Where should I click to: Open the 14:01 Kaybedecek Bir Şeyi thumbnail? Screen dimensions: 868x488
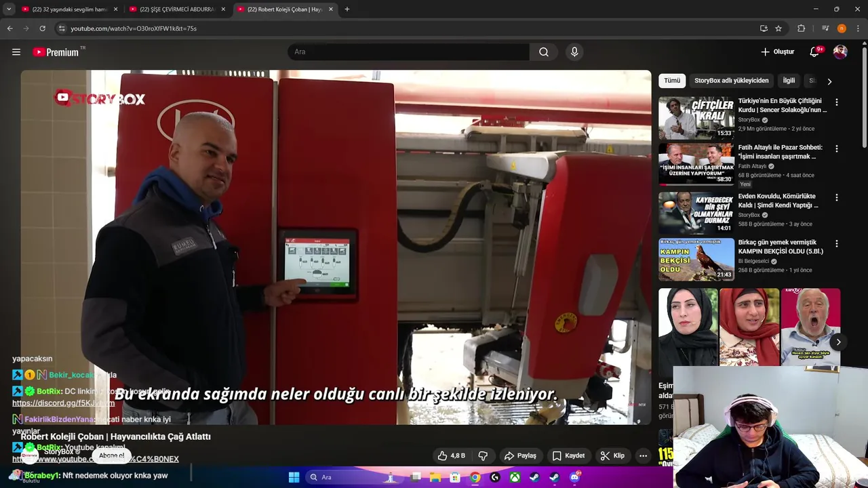pos(696,213)
